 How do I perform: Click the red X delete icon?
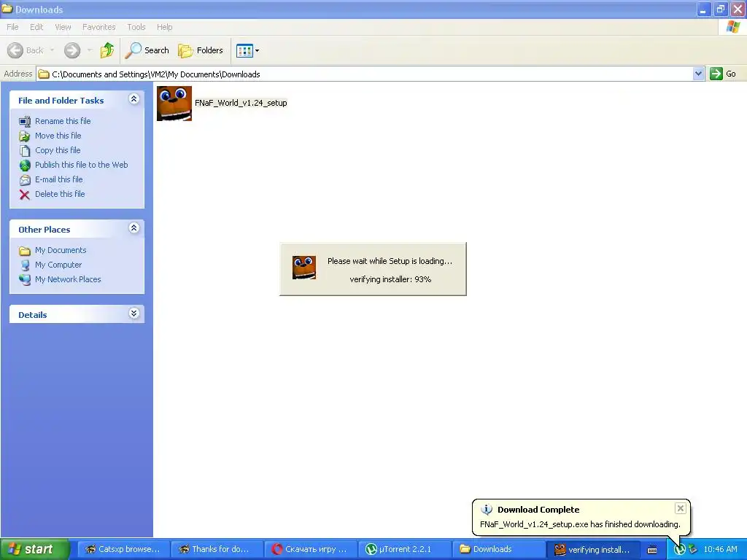[x=25, y=194]
